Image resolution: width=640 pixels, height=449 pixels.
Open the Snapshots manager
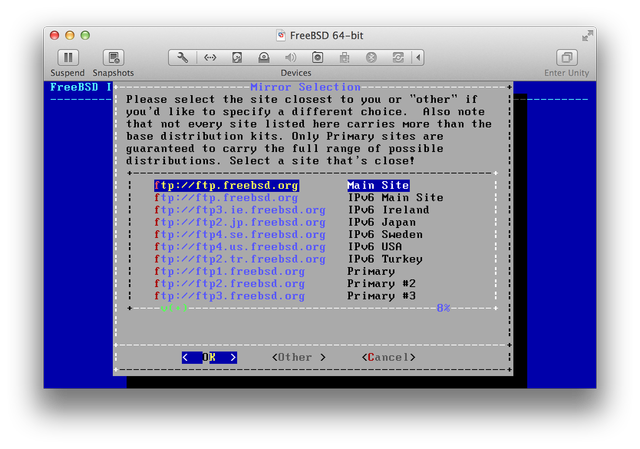pos(113,58)
